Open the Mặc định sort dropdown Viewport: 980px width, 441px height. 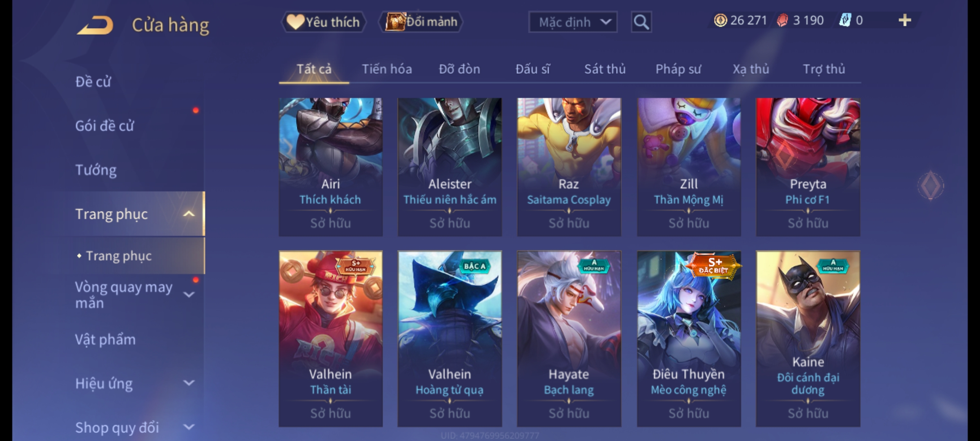[572, 22]
